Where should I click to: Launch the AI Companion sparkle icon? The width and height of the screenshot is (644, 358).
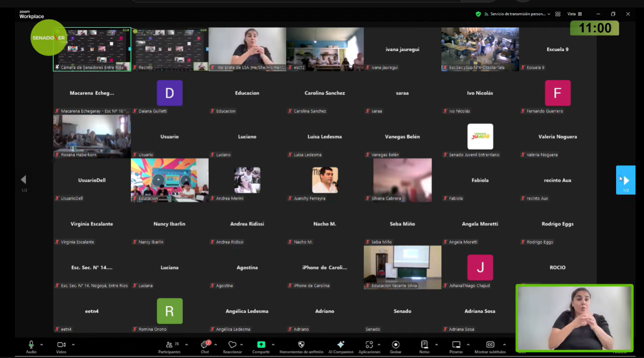coord(341,345)
